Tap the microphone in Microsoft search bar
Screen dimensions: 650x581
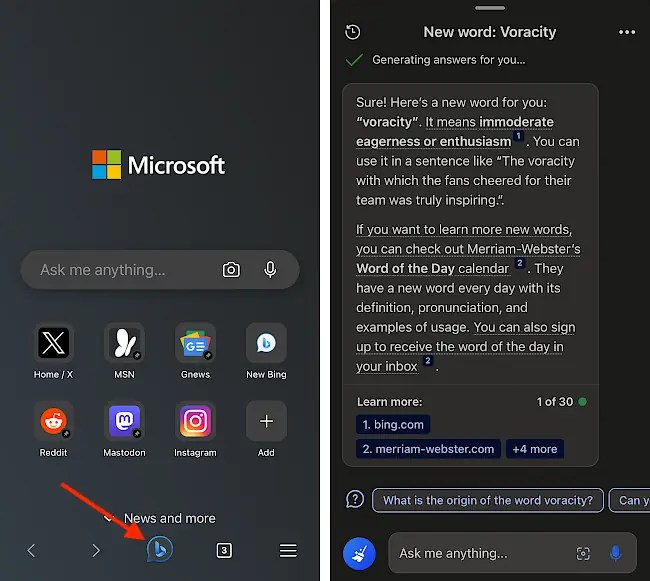tap(270, 270)
